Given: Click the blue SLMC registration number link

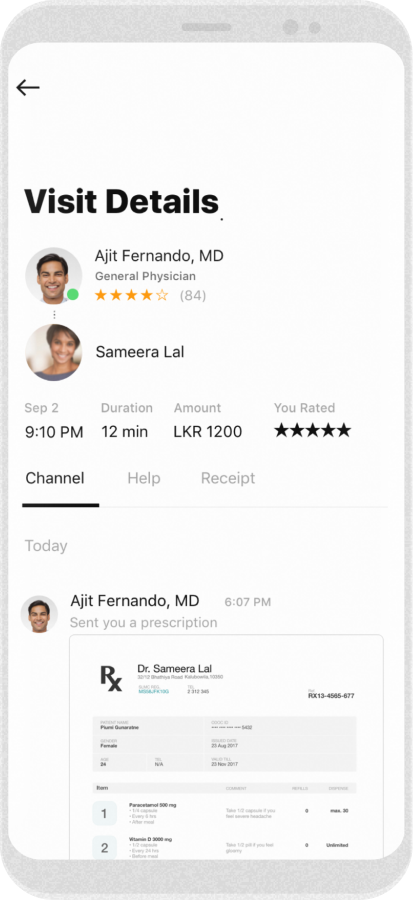Looking at the screenshot, I should point(154,692).
